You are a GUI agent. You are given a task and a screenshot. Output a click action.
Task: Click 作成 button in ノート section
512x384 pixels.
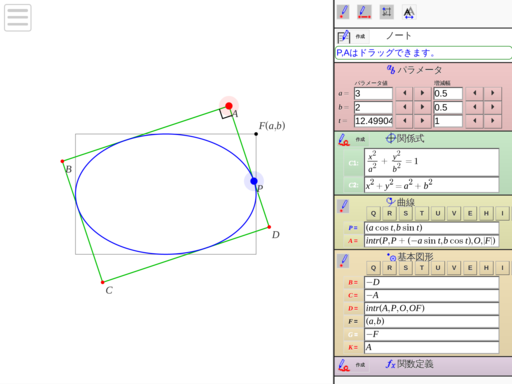pyautogui.click(x=360, y=36)
